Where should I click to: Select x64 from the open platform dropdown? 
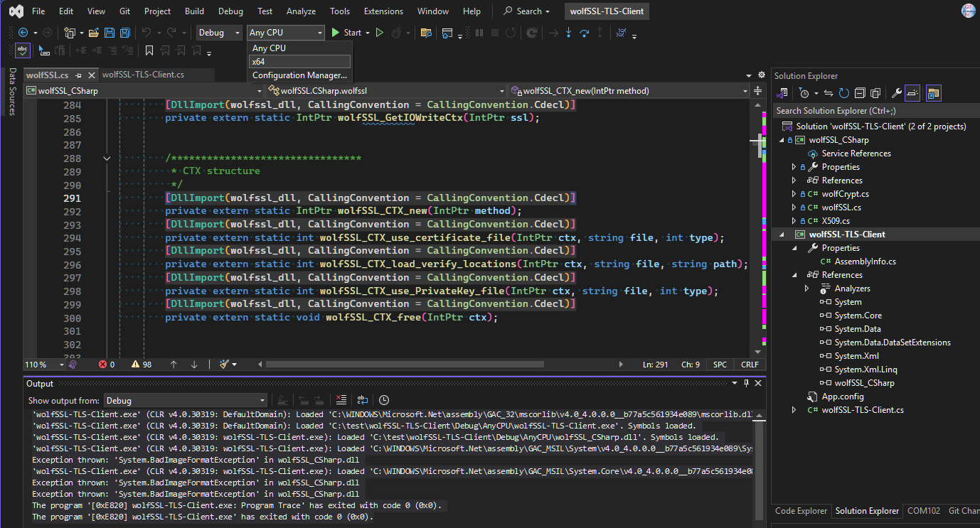258,62
